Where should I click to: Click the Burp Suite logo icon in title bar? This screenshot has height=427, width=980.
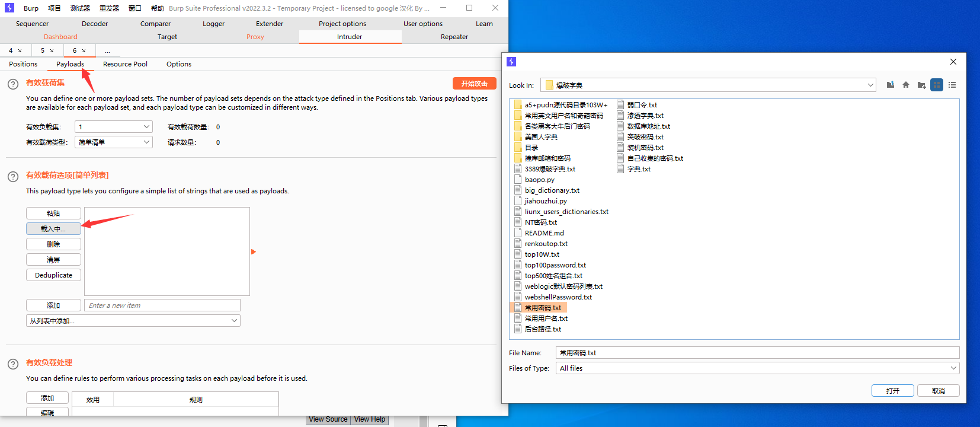9,8
